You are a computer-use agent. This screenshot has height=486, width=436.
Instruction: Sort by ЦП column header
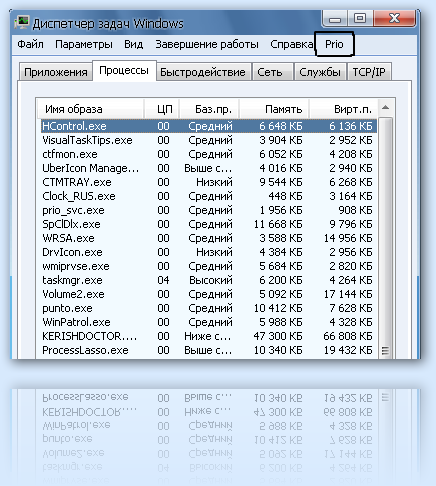162,109
